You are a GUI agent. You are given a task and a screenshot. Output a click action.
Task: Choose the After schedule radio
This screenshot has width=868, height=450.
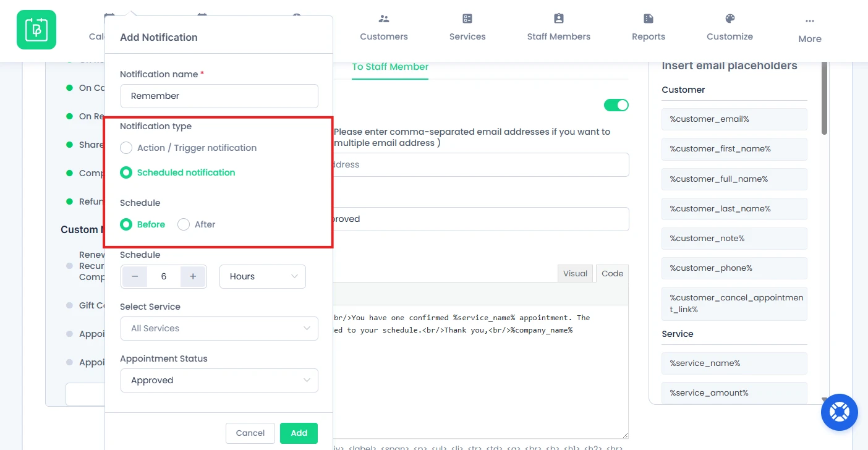[184, 224]
